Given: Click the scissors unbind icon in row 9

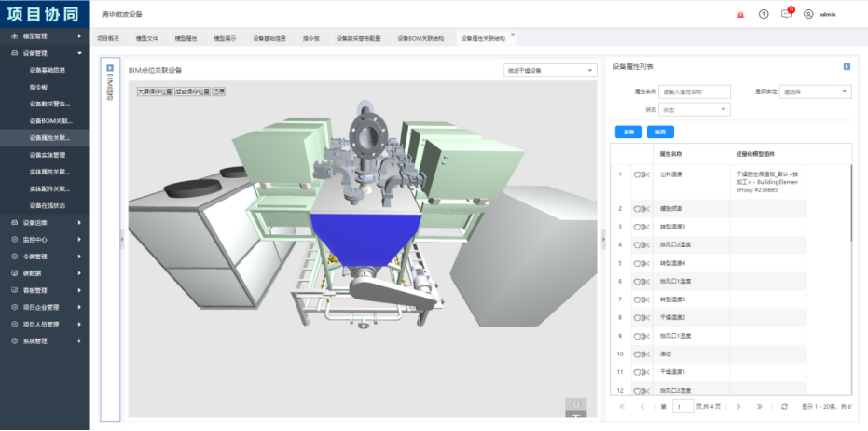Looking at the screenshot, I should click(x=645, y=336).
